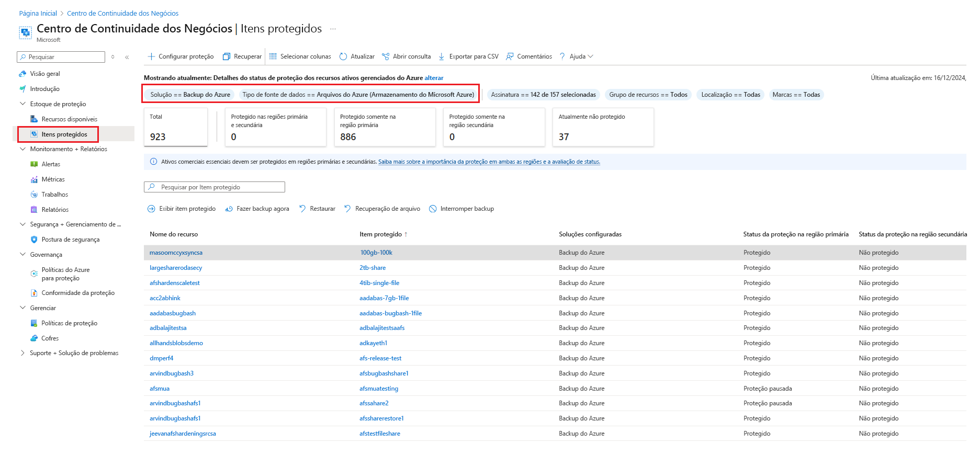
Task: Expand Suporte + Solução de problemas
Action: click(22, 353)
